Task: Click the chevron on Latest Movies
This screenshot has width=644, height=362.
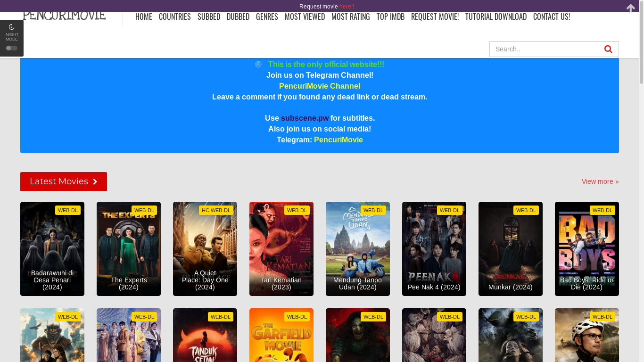Action: 95,181
